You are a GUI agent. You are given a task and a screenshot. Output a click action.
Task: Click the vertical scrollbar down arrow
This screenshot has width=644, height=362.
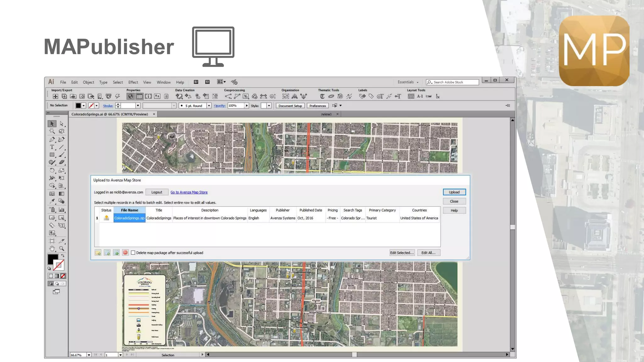pos(513,349)
